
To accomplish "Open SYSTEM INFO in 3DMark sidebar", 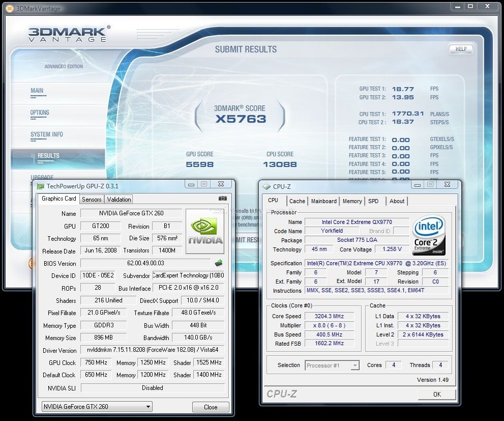I will click(47, 134).
